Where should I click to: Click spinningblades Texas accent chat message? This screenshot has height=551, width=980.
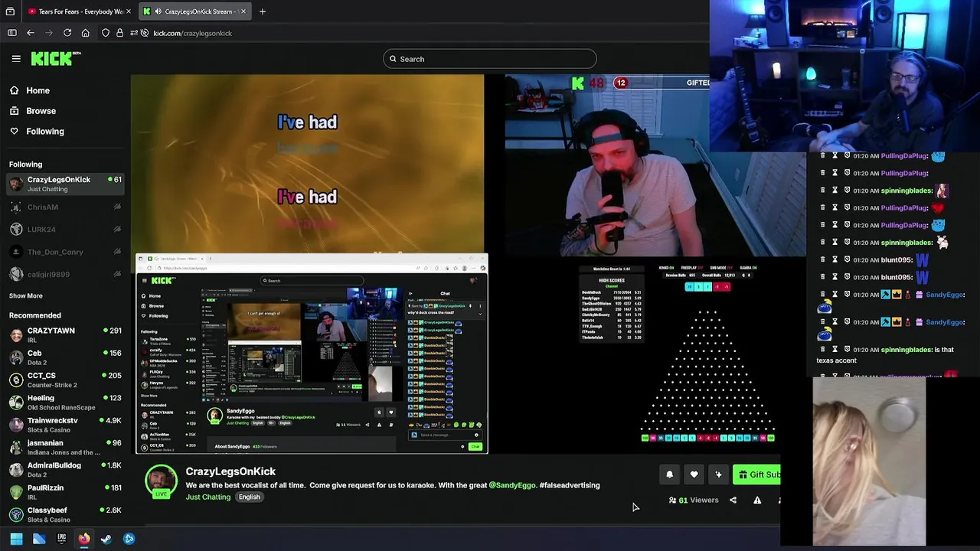885,355
